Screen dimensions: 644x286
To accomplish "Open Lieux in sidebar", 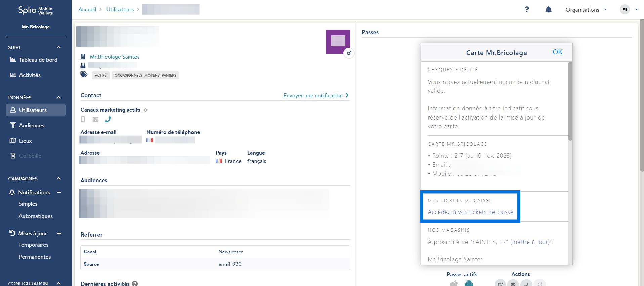I will pyautogui.click(x=36, y=141).
